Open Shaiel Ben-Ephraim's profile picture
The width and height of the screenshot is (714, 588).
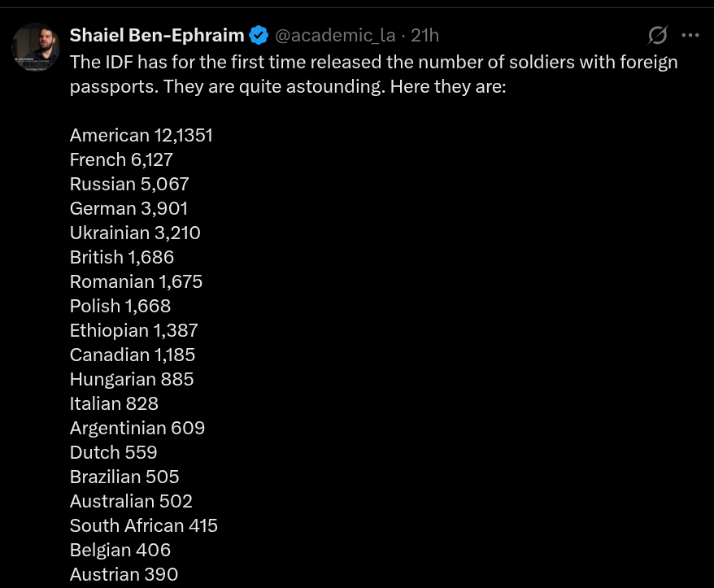tap(36, 47)
